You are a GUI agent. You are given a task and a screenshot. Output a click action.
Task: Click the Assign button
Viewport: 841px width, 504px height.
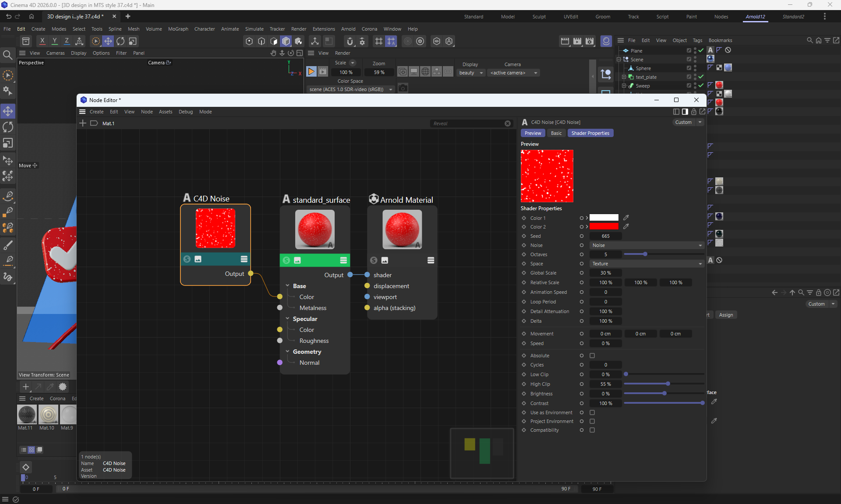[x=725, y=315]
